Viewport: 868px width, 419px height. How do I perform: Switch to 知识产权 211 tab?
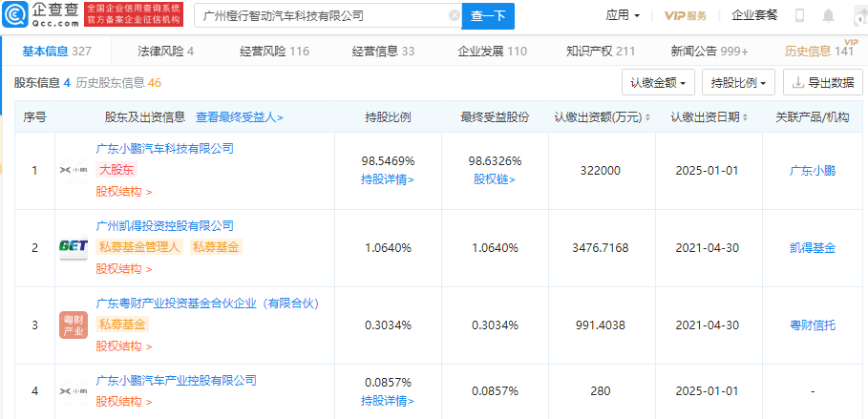(601, 52)
